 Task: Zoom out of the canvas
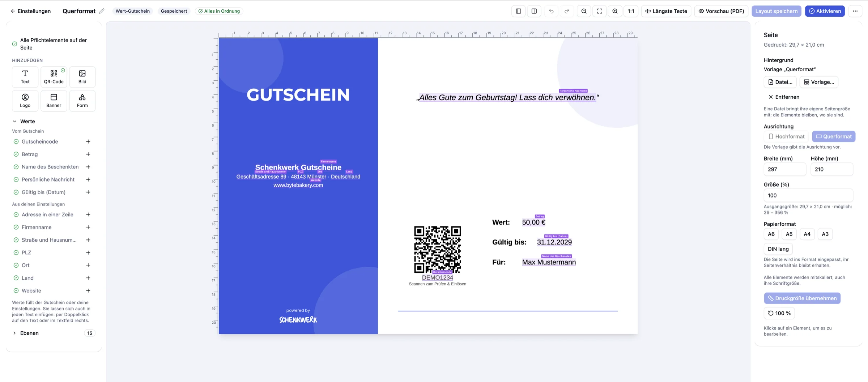[x=584, y=11]
